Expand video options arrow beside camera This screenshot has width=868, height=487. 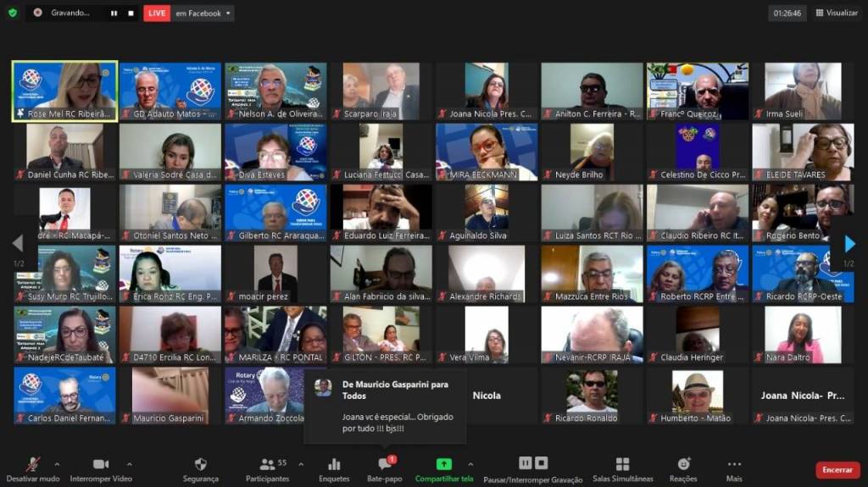130,464
